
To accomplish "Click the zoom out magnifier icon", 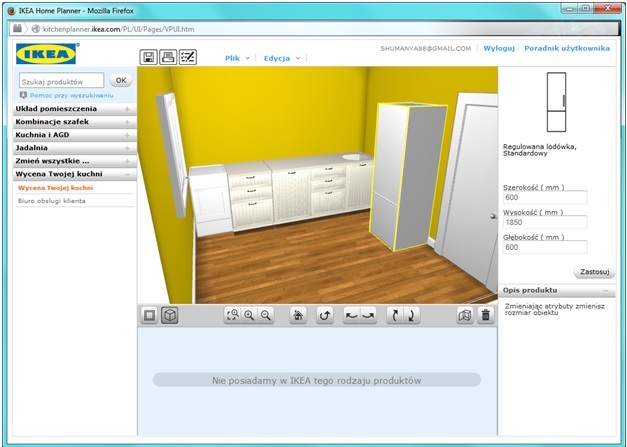I will point(266,315).
